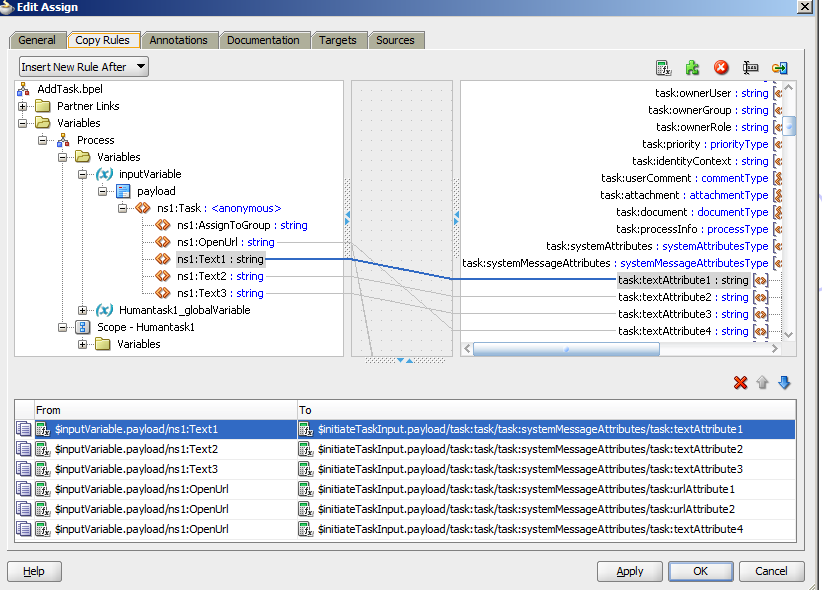Screen dimensions: 822x590
Task: Collapse the payload node
Action: click(102, 191)
